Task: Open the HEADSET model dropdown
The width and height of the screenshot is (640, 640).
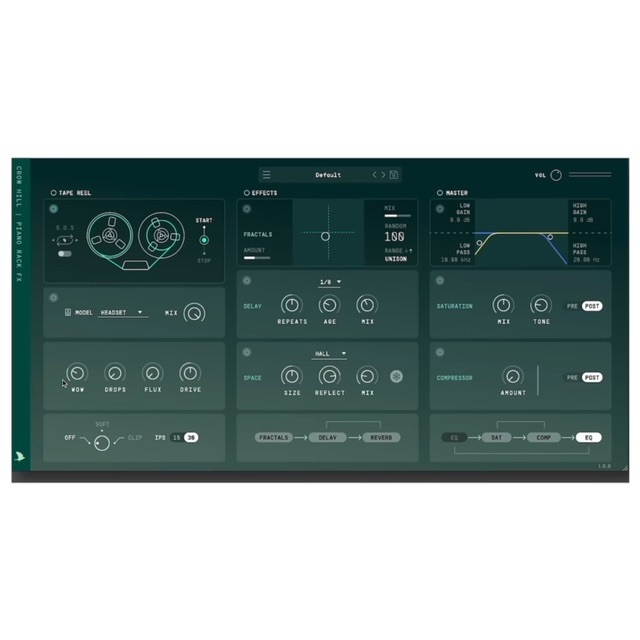Action: click(x=122, y=313)
